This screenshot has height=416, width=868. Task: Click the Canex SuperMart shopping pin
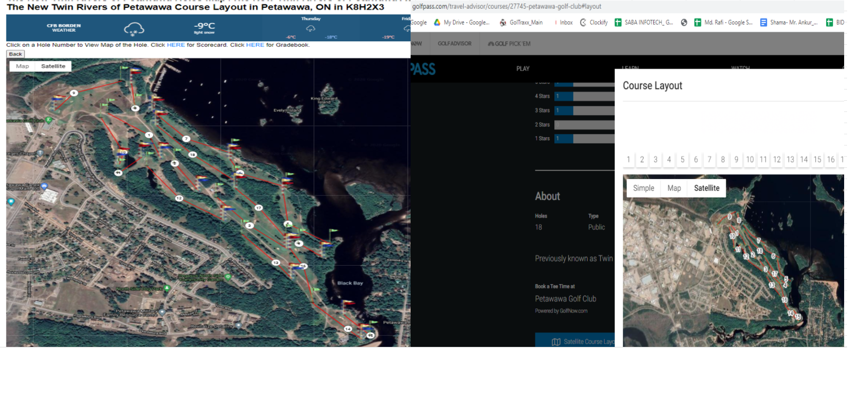(x=44, y=186)
